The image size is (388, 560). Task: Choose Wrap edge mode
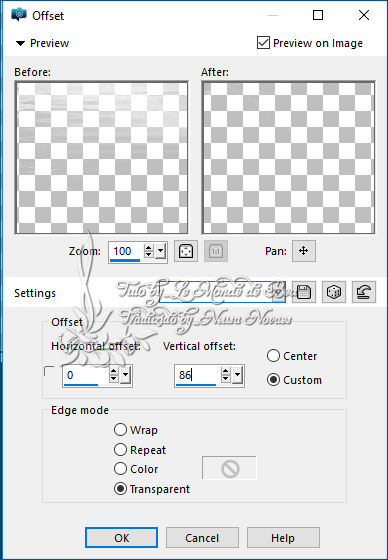pos(120,430)
